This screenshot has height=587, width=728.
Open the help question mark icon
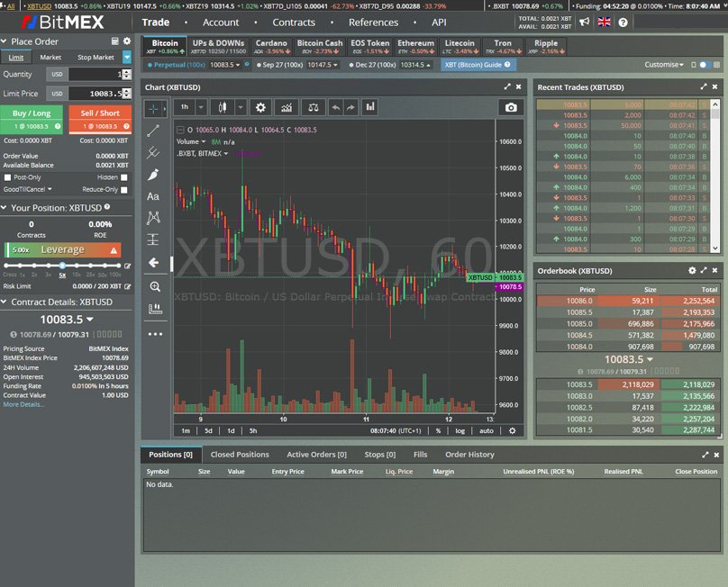pos(623,23)
